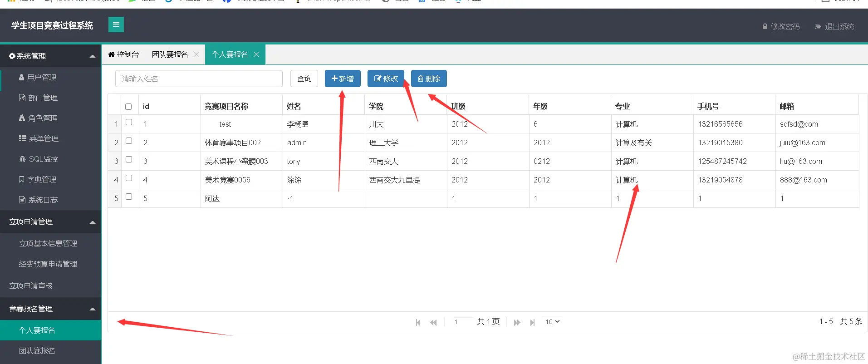Open the page size 10 dropdown
The height and width of the screenshot is (364, 868).
click(553, 321)
